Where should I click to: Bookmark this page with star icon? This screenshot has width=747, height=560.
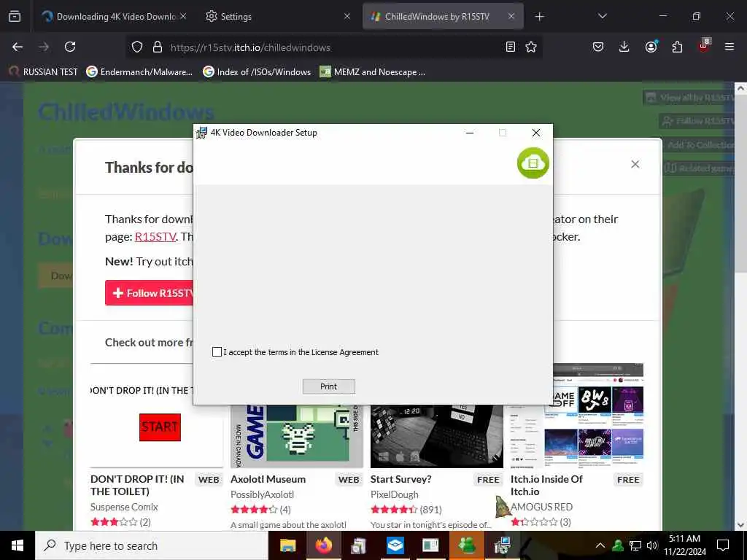(531, 47)
